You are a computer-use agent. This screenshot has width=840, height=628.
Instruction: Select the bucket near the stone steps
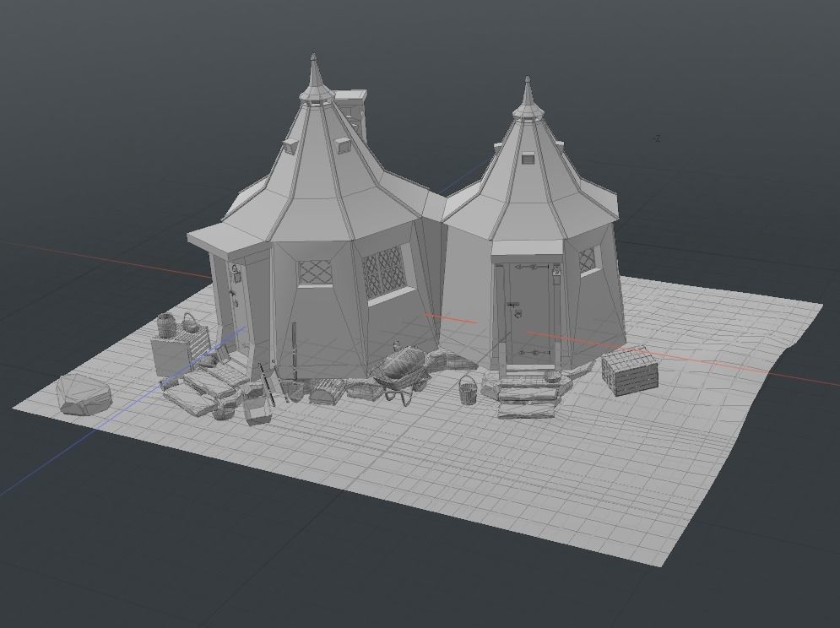468,390
